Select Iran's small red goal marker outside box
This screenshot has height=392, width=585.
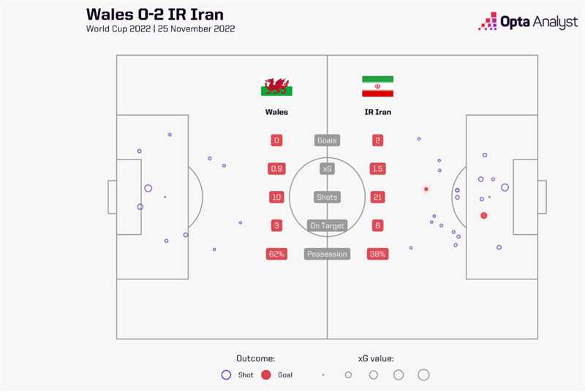tap(426, 189)
